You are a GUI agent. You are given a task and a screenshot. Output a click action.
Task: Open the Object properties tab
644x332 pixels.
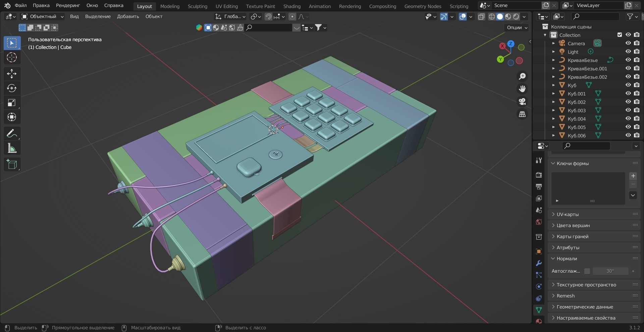pyautogui.click(x=539, y=251)
